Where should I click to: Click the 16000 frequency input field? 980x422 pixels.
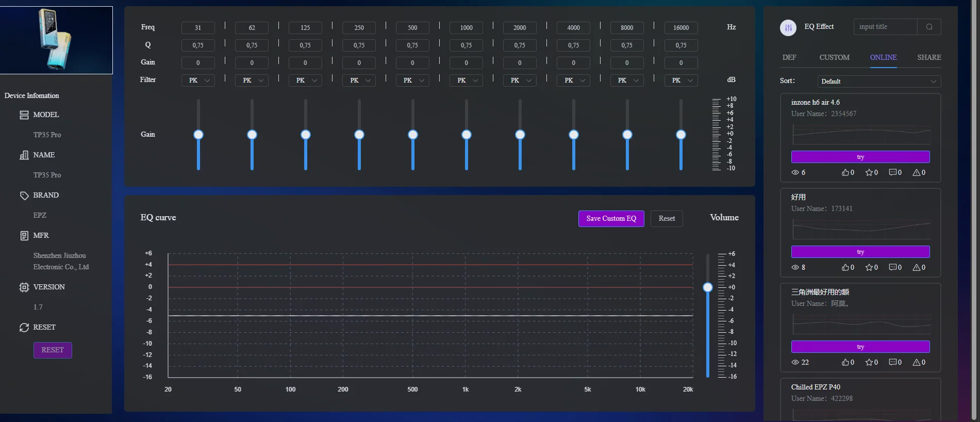pos(680,28)
